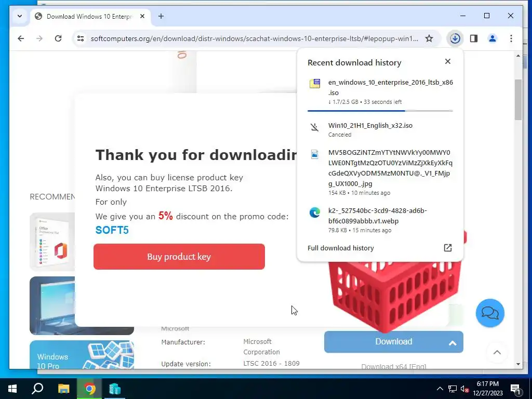Viewport: 532px width, 399px height.
Task: Open Chrome three-dot menu
Action: click(511, 38)
